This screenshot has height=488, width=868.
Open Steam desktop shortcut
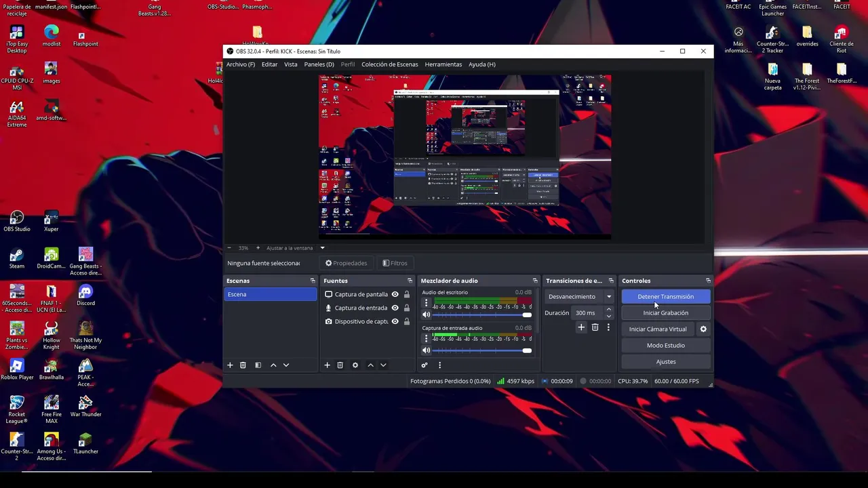pyautogui.click(x=17, y=258)
